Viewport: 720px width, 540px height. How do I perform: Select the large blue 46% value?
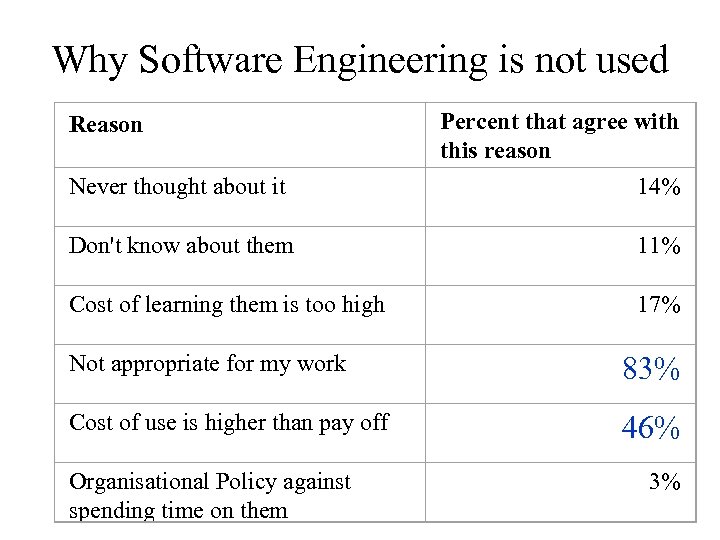(651, 429)
